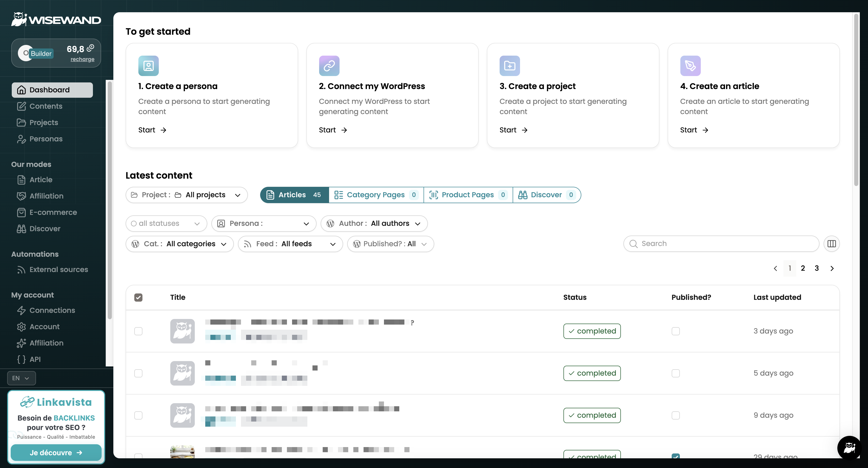Check the first article row checkbox

[138, 331]
